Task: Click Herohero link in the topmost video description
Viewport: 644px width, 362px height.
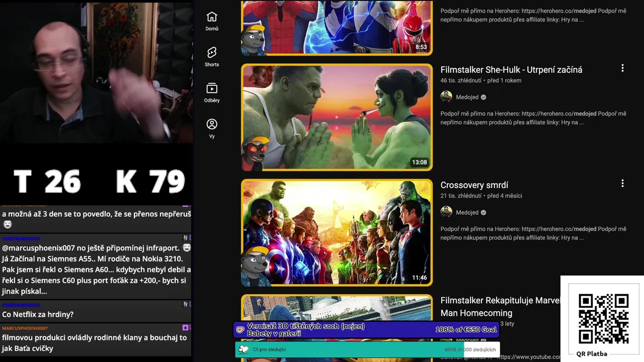Action: pyautogui.click(x=559, y=11)
